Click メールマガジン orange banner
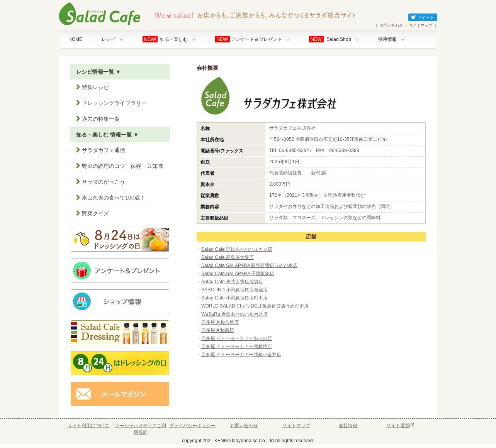 (120, 394)
